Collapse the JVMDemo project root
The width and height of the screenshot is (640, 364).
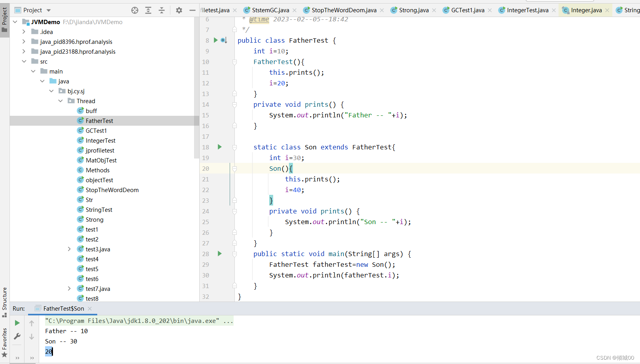15,22
